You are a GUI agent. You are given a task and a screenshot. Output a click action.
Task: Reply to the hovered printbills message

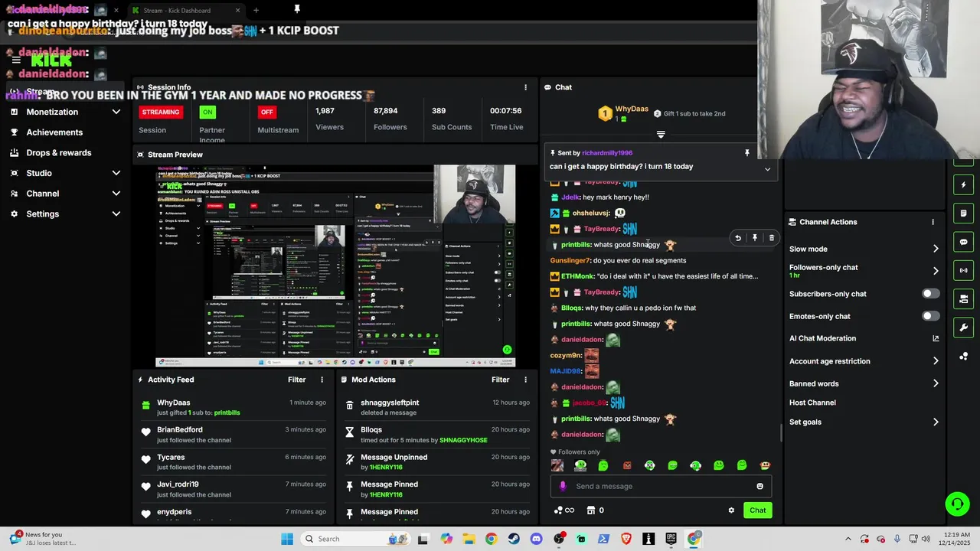[738, 238]
